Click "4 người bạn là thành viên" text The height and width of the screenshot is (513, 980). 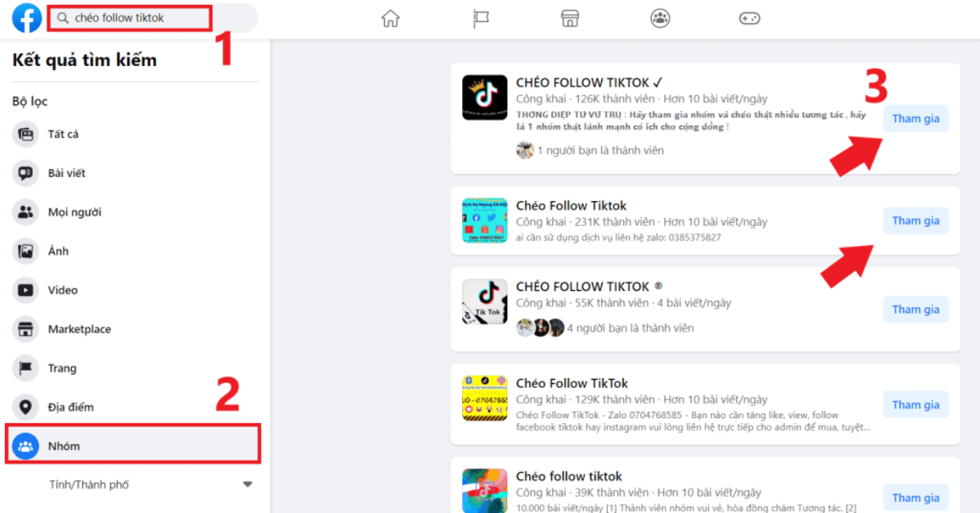click(630, 328)
